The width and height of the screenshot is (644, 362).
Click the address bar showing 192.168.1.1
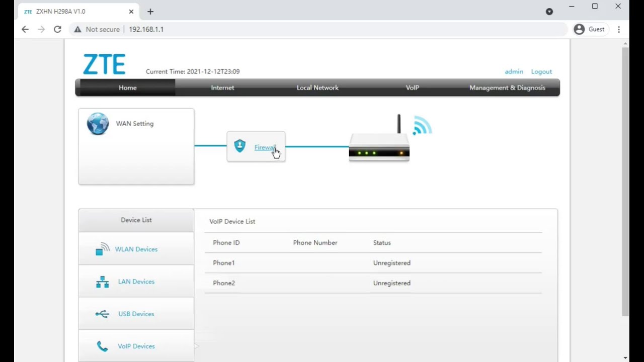[x=146, y=29]
